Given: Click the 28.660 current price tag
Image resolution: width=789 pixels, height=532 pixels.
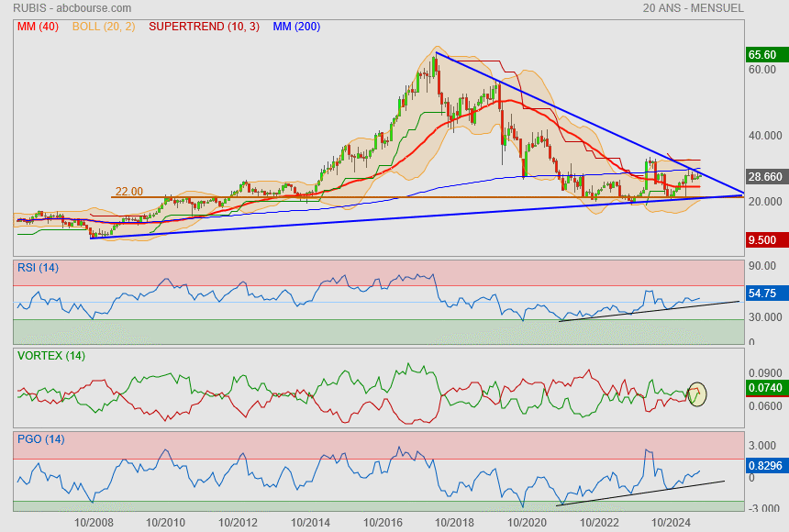Looking at the screenshot, I should click(765, 176).
